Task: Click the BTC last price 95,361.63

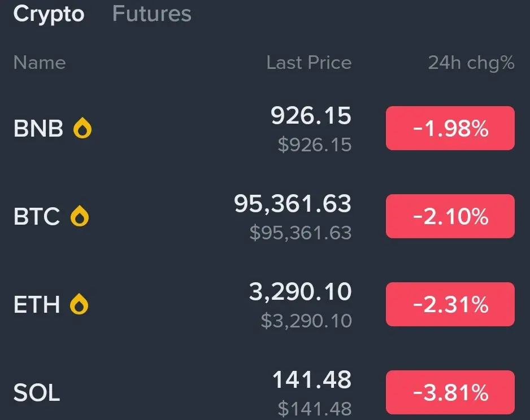Action: point(293,204)
